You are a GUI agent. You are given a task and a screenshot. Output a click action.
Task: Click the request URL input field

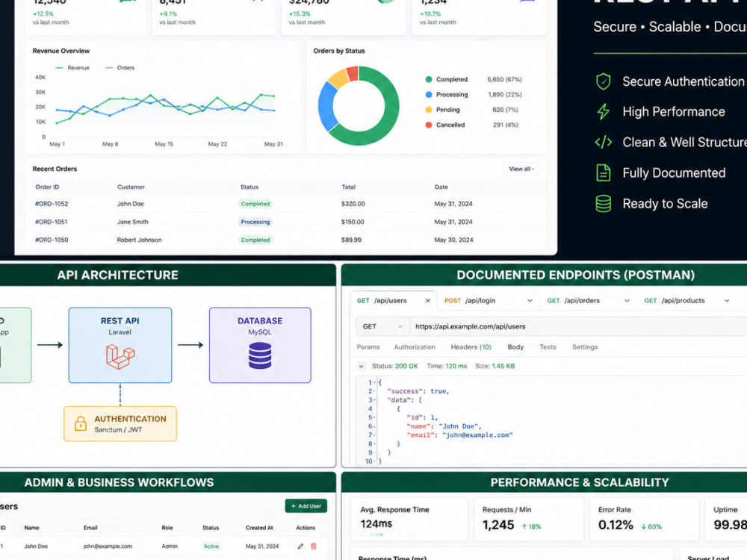(578, 327)
